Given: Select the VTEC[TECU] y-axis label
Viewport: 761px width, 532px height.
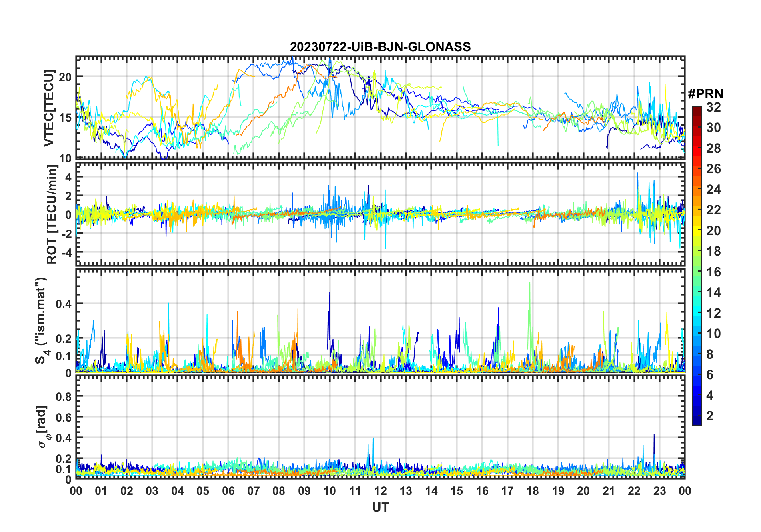Looking at the screenshot, I should point(49,108).
